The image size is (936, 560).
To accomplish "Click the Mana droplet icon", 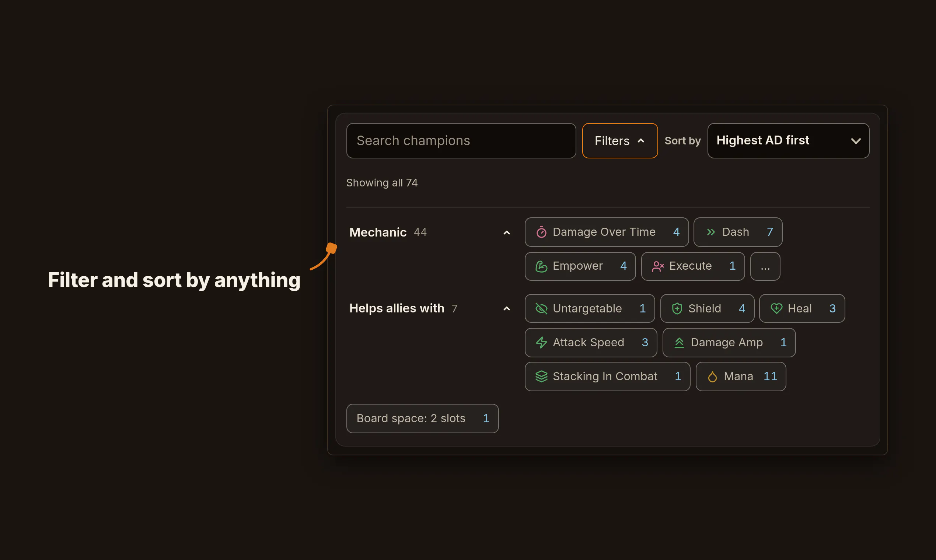I will 712,377.
